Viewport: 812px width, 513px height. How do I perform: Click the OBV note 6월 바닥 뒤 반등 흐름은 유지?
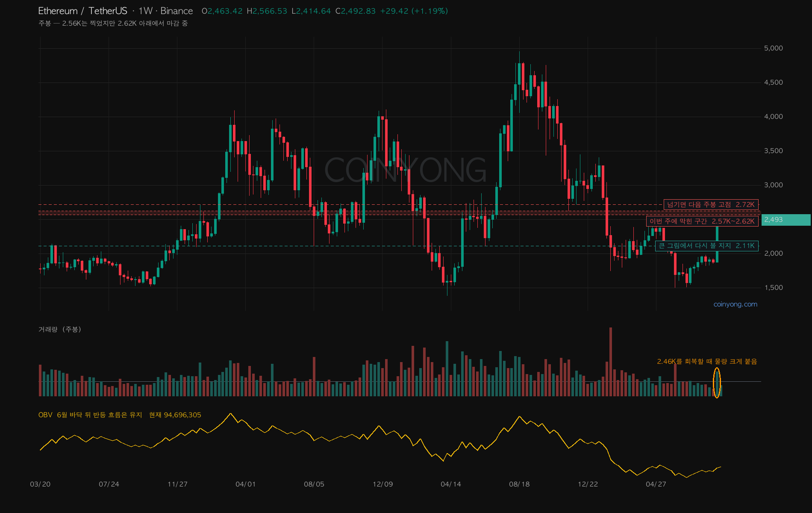(x=100, y=415)
